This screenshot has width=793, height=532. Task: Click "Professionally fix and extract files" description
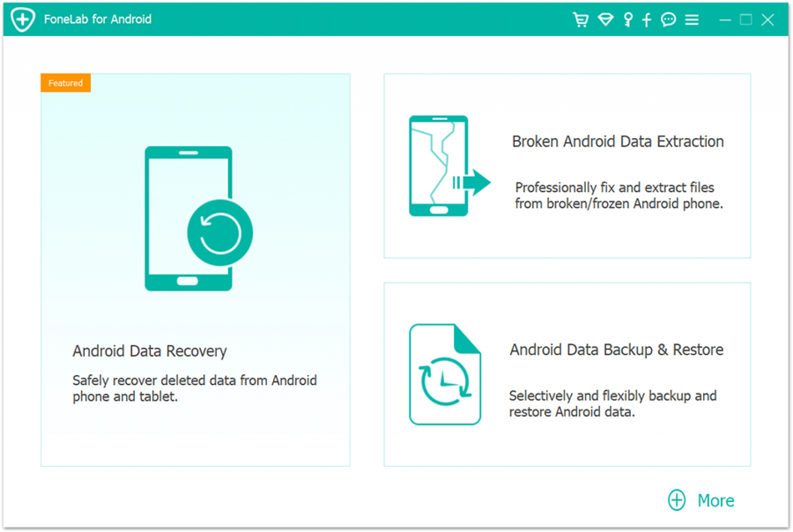(619, 195)
